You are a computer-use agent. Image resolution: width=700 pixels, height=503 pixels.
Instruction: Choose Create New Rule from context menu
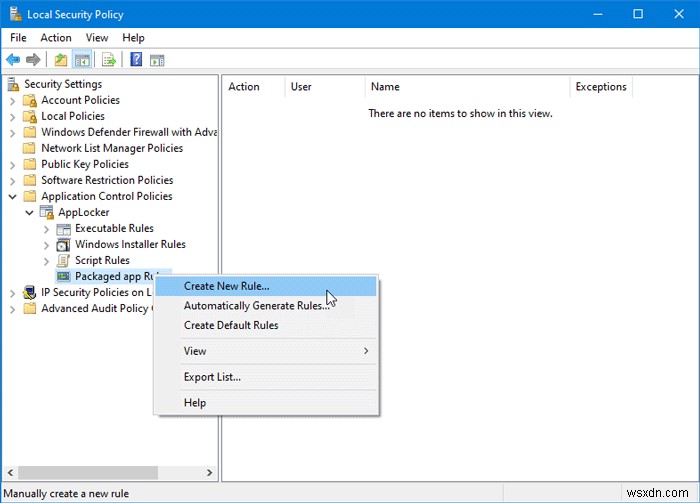click(226, 286)
